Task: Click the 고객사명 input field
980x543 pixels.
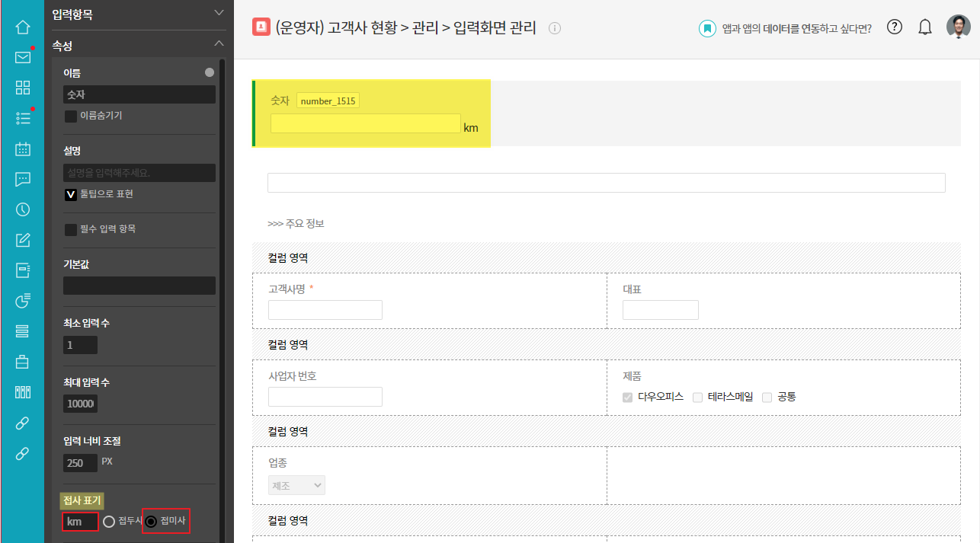Action: coord(325,310)
